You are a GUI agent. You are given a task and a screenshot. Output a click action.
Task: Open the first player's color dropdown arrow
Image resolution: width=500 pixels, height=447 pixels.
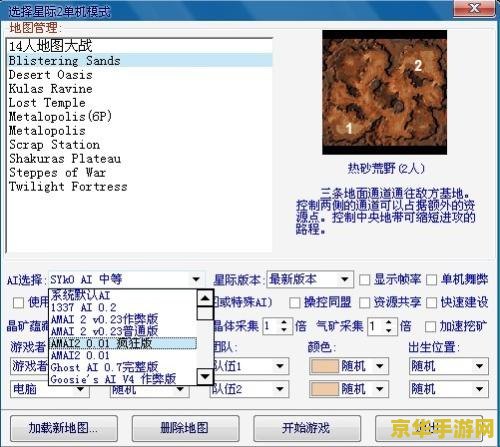tap(380, 366)
